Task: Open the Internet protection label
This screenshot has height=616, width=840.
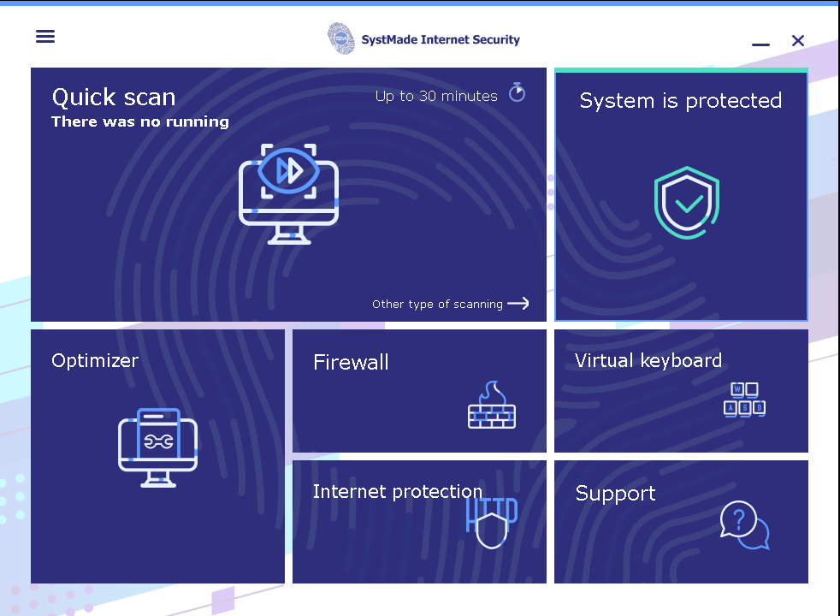Action: [397, 491]
